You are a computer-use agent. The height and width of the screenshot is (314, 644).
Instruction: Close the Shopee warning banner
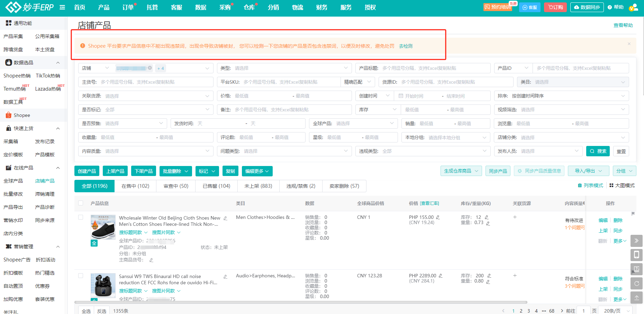[x=629, y=44]
